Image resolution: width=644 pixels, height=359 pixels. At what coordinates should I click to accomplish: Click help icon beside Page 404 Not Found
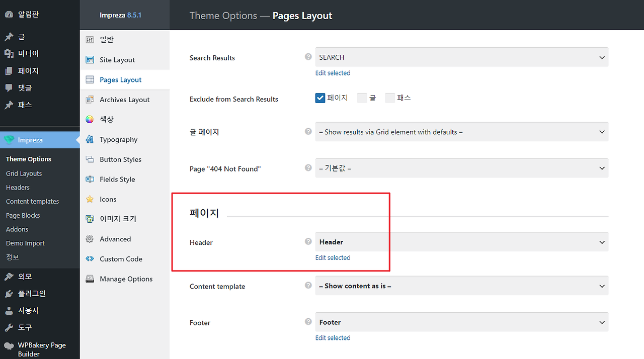tap(308, 167)
